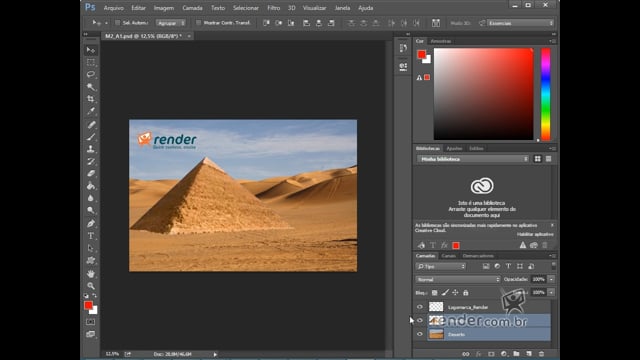
Task: Open the Layers panel options menu
Action: [x=553, y=256]
